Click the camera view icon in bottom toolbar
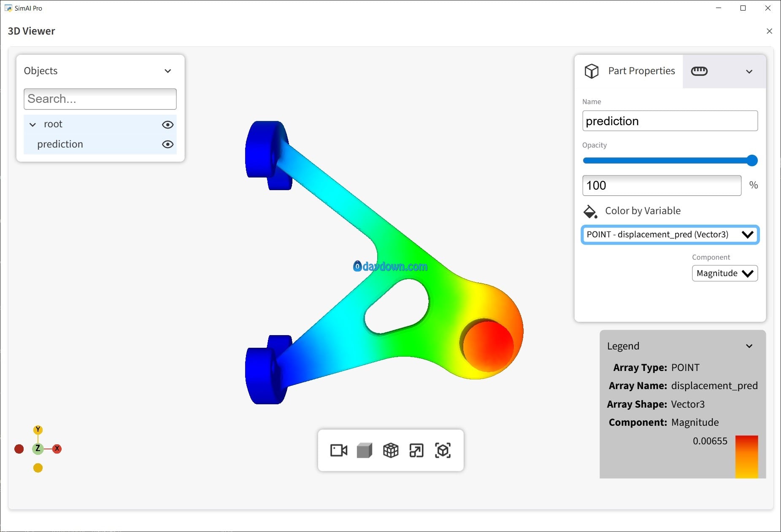 (x=338, y=450)
